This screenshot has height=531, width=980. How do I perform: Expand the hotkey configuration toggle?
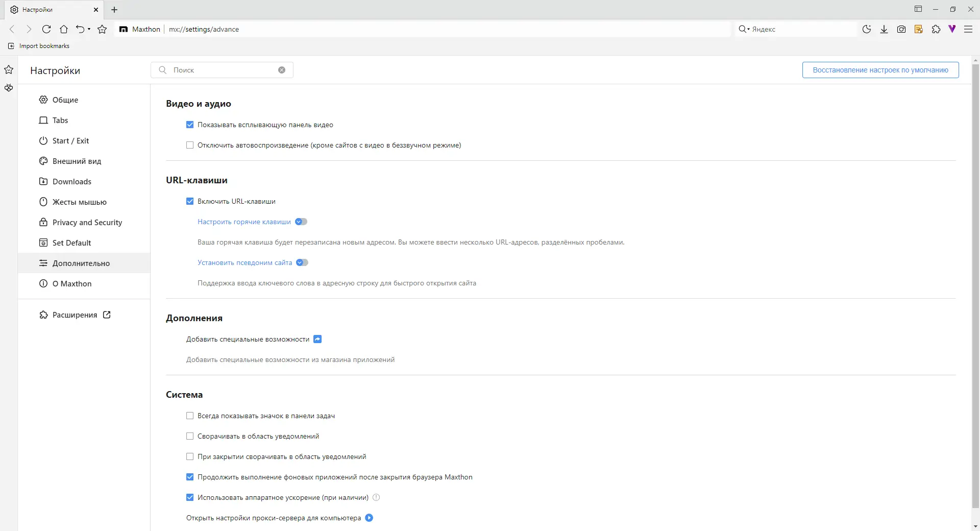(x=301, y=222)
